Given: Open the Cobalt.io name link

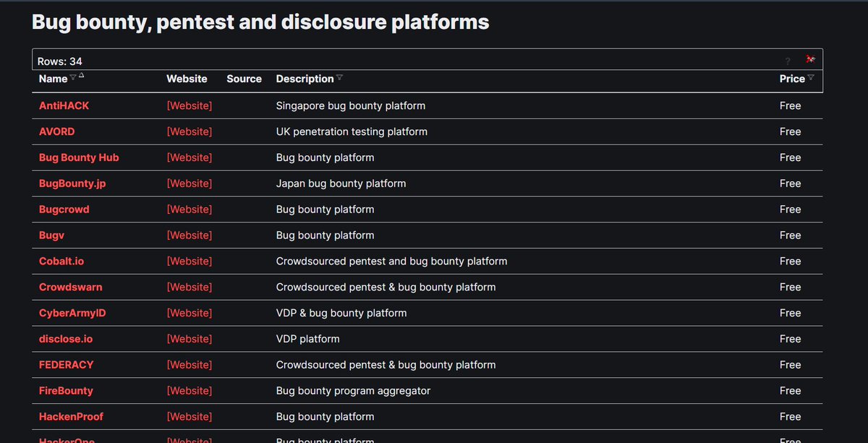Looking at the screenshot, I should tap(61, 261).
